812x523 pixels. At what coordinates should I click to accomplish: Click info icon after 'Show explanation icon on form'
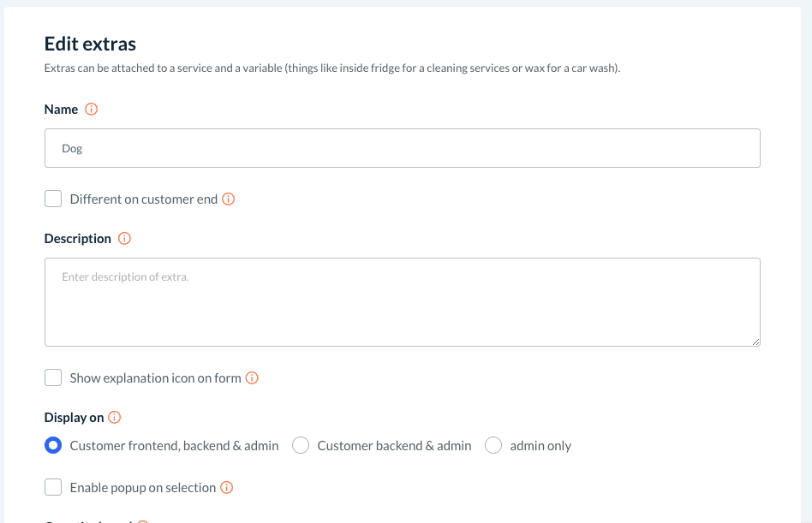[252, 377]
